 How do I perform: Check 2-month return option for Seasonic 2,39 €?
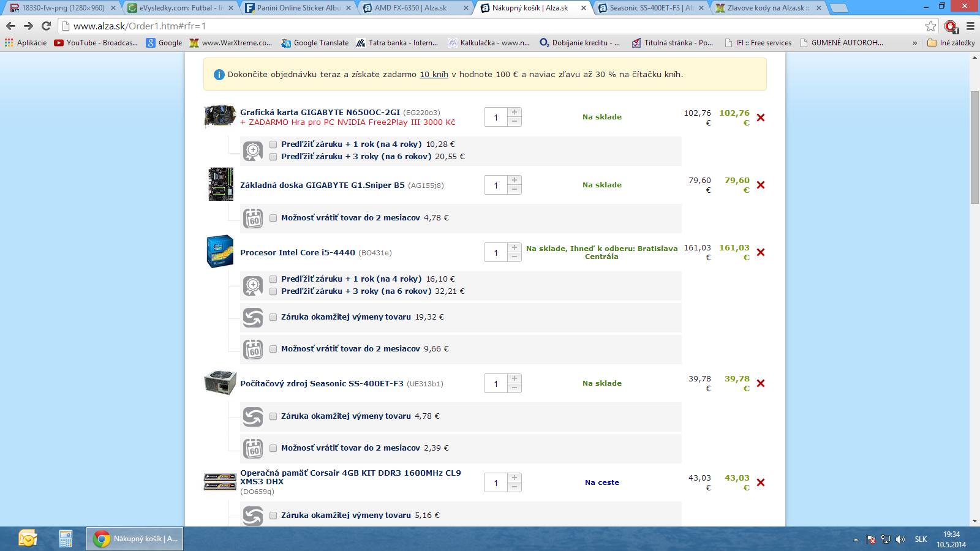273,448
